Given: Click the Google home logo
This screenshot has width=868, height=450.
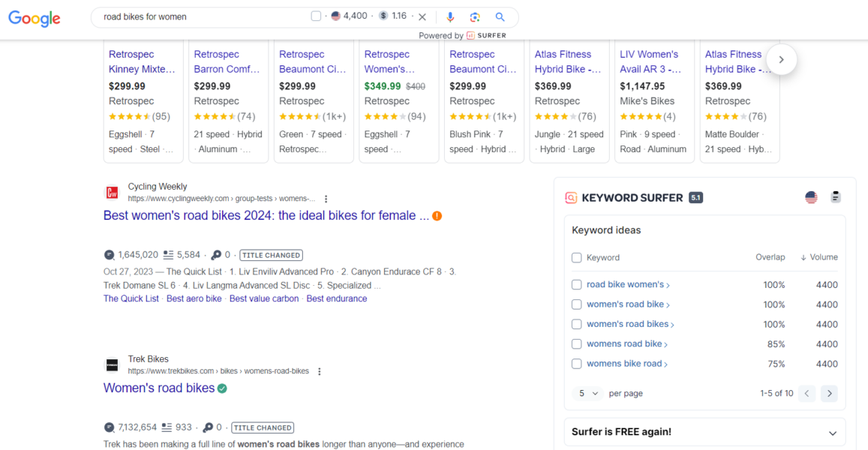Looking at the screenshot, I should (34, 18).
